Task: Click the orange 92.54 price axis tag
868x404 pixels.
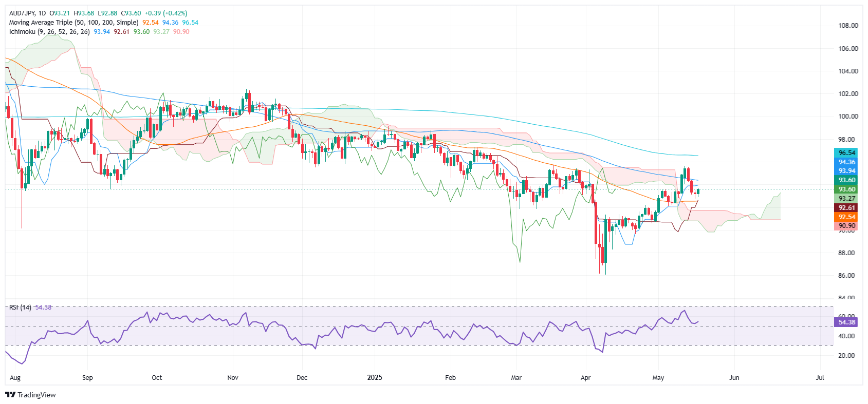Action: [x=846, y=217]
